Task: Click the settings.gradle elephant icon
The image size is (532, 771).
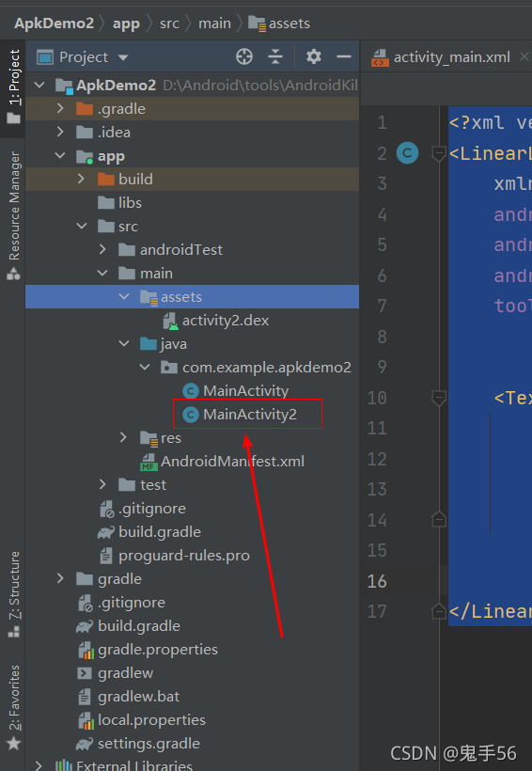Action: (x=85, y=744)
